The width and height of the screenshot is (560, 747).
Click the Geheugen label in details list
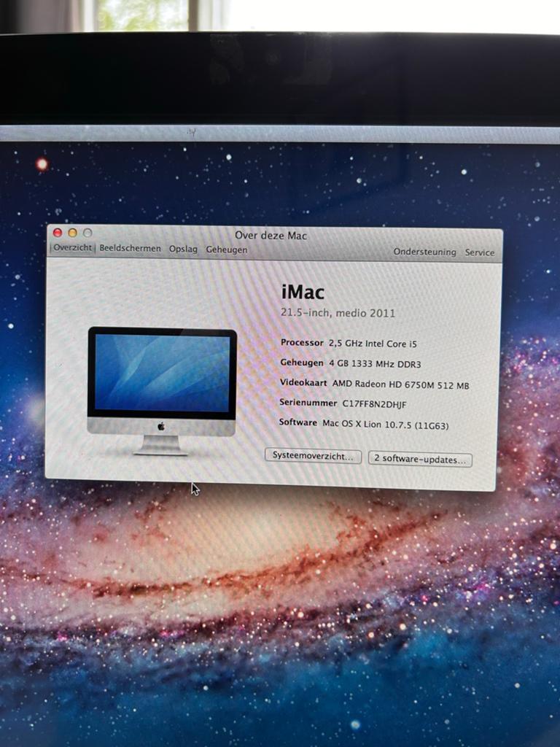pyautogui.click(x=301, y=363)
